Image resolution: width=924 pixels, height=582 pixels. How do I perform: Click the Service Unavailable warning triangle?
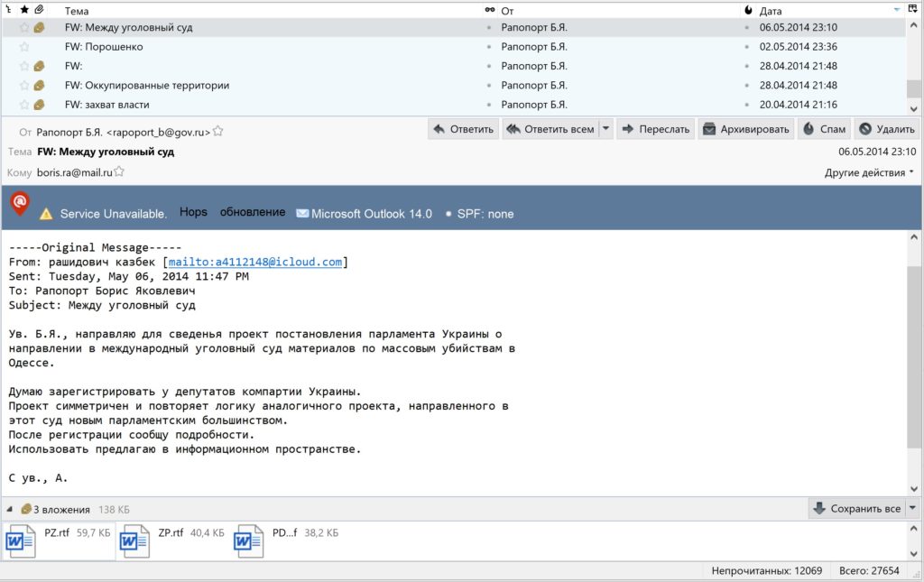[46, 214]
